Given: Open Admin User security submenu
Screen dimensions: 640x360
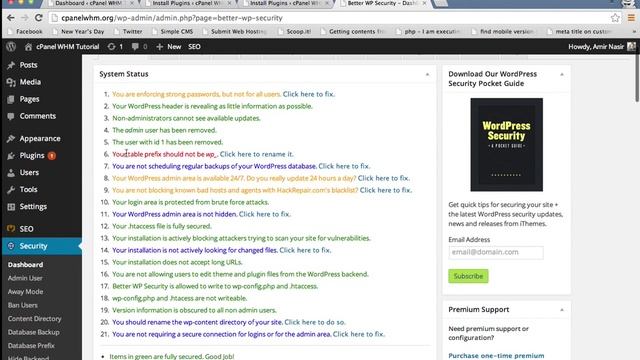Looking at the screenshot, I should [x=25, y=278].
